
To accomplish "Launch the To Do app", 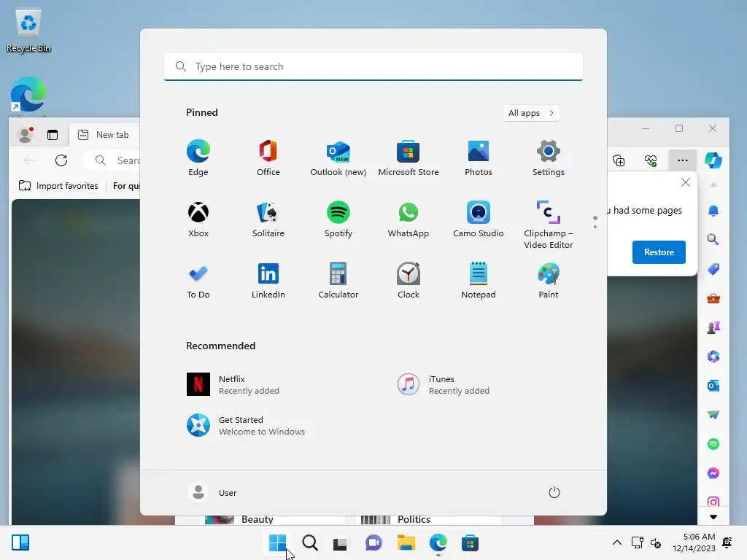I will [198, 281].
